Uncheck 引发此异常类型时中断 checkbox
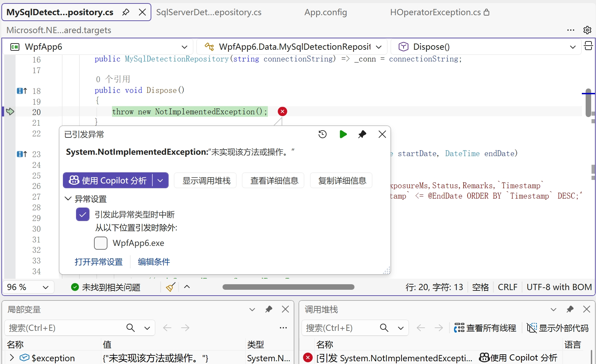596x364 pixels. point(83,214)
